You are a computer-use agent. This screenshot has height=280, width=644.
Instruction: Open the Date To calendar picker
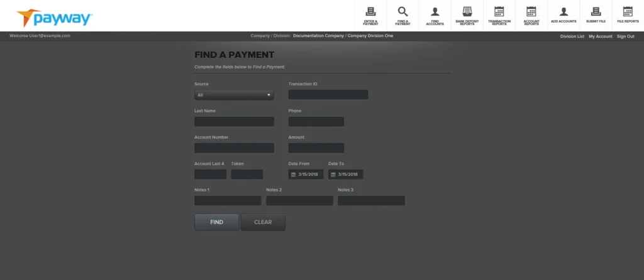pyautogui.click(x=333, y=175)
